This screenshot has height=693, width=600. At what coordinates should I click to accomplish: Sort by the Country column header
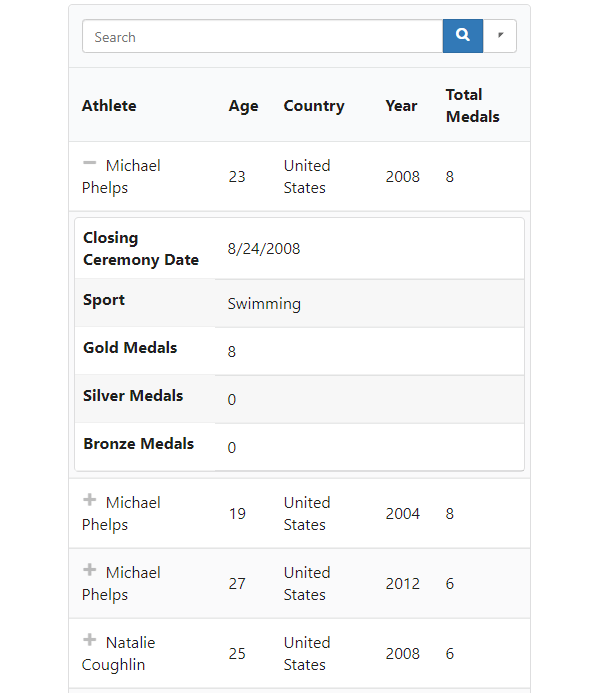tap(313, 105)
